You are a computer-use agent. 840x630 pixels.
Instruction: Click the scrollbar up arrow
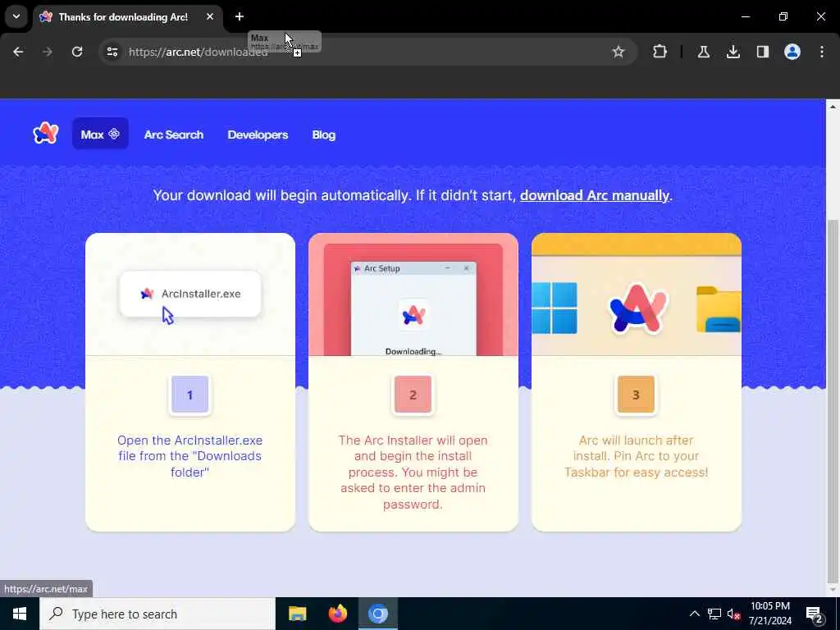coord(833,107)
